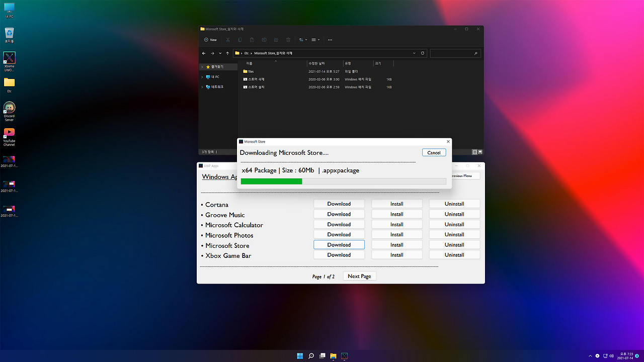Switch Explorer to details view icon

point(474,152)
